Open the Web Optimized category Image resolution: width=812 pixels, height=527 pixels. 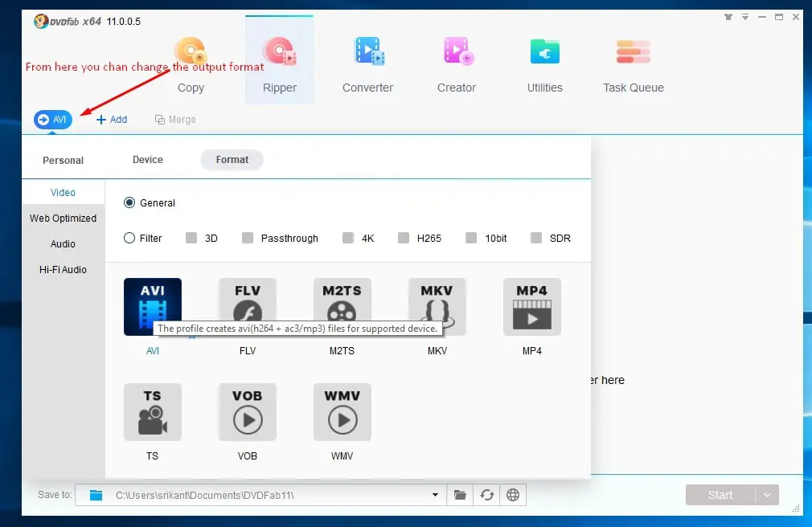[x=63, y=218]
